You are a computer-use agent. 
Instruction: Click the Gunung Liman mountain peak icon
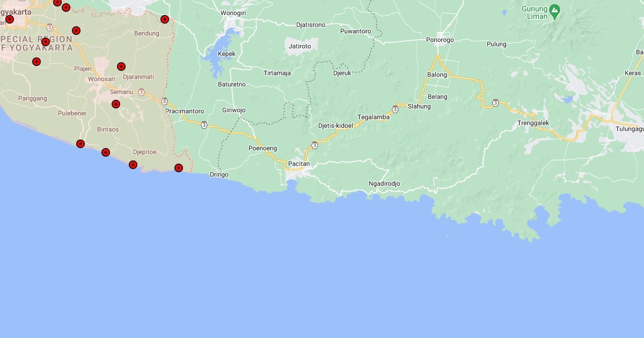(555, 10)
